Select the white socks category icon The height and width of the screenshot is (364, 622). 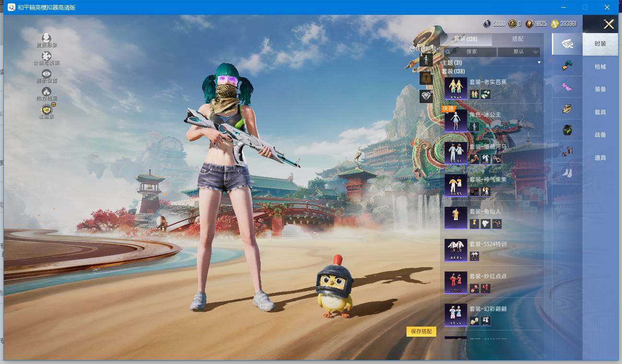pyautogui.click(x=567, y=174)
